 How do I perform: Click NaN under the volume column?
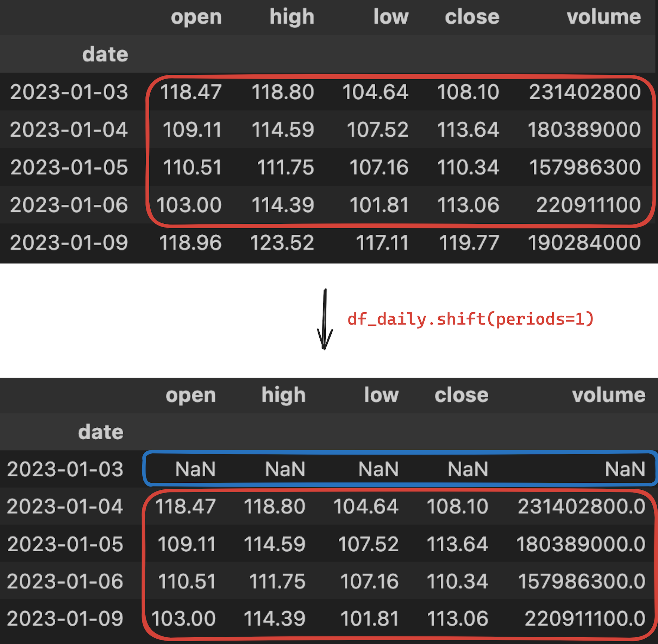pos(625,469)
